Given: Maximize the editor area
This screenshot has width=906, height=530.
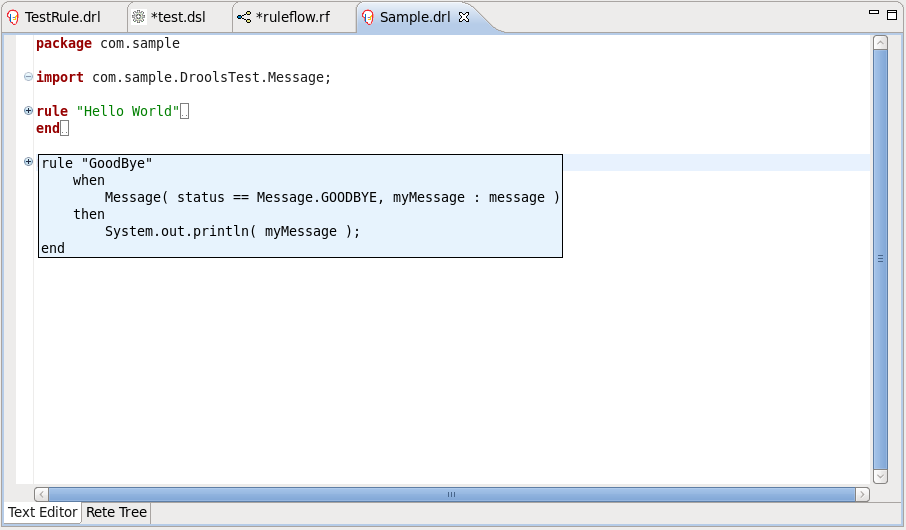Looking at the screenshot, I should 892,14.
